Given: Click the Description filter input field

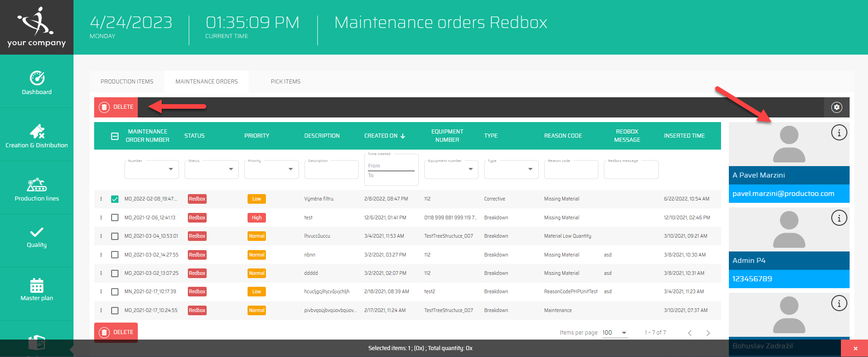Looking at the screenshot, I should click(x=331, y=170).
